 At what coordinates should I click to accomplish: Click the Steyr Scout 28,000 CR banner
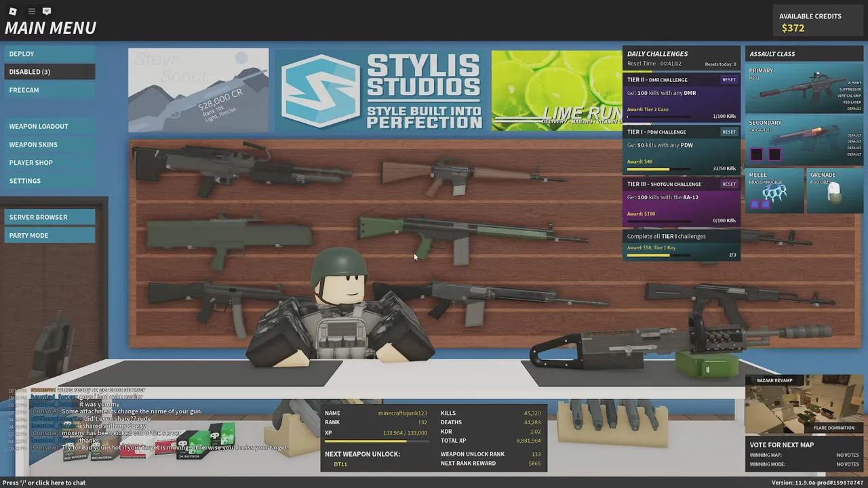pyautogui.click(x=198, y=89)
